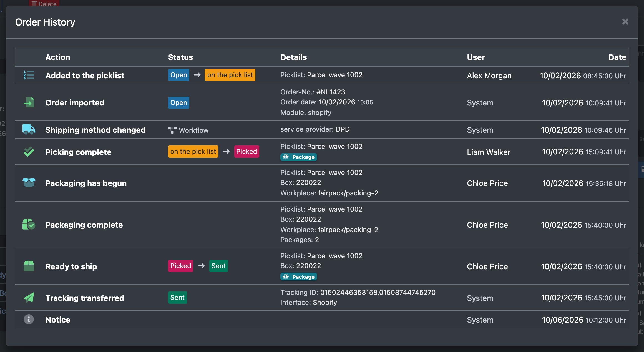
Task: Click the Date column header
Action: pyautogui.click(x=617, y=57)
